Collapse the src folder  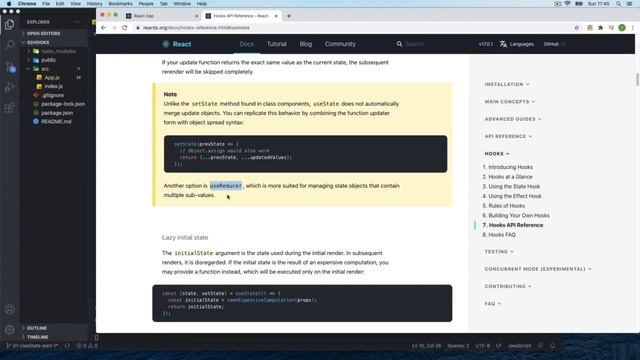pos(44,69)
